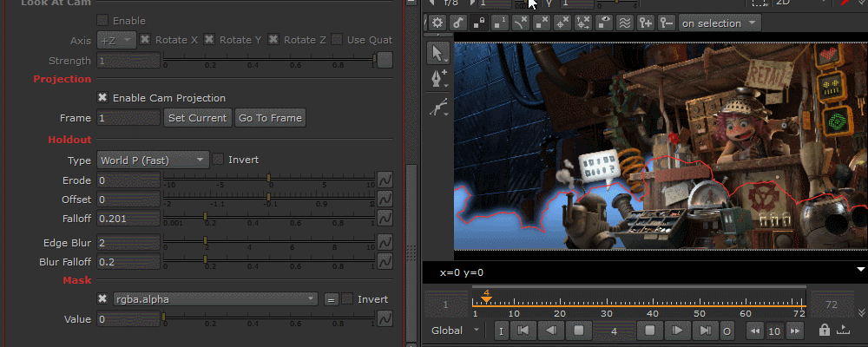Click the button at the Strength slider's end
This screenshot has height=347, width=868.
click(x=385, y=60)
